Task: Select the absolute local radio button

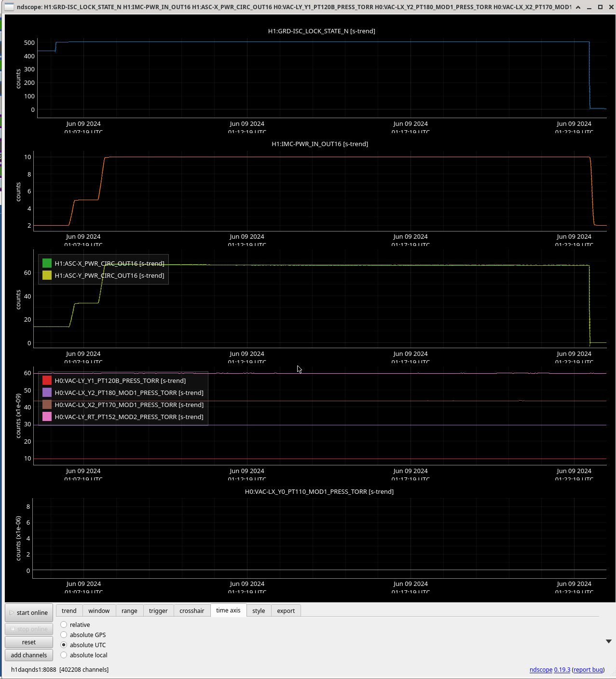Action: click(x=84, y=655)
